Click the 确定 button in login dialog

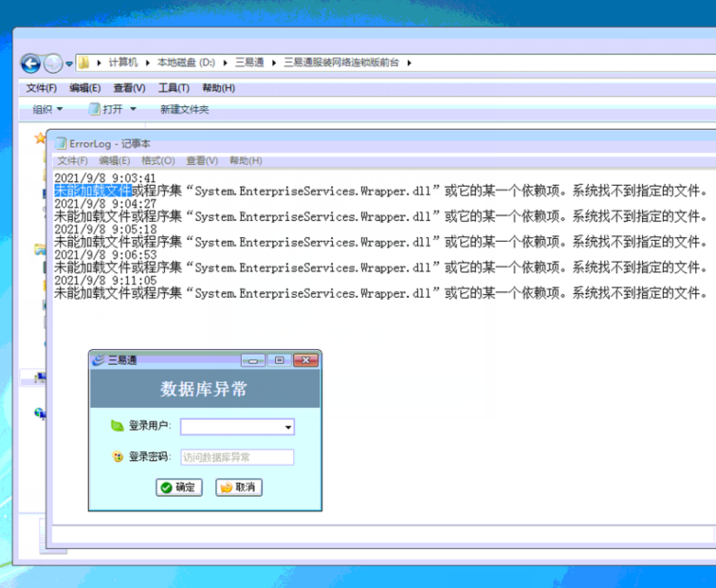[x=179, y=487]
